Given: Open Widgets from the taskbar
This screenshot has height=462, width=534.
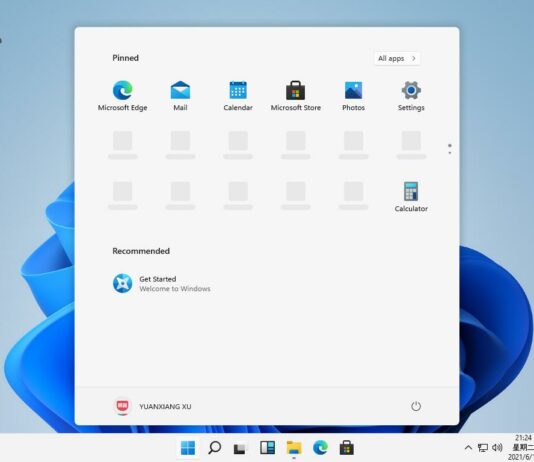Looking at the screenshot, I should pos(267,448).
